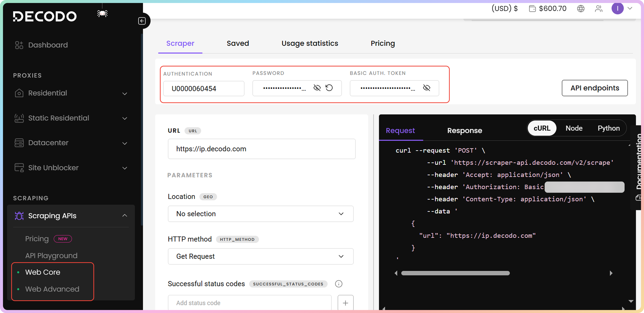
Task: Click the code panel horizontal scrollbar
Action: 455,273
